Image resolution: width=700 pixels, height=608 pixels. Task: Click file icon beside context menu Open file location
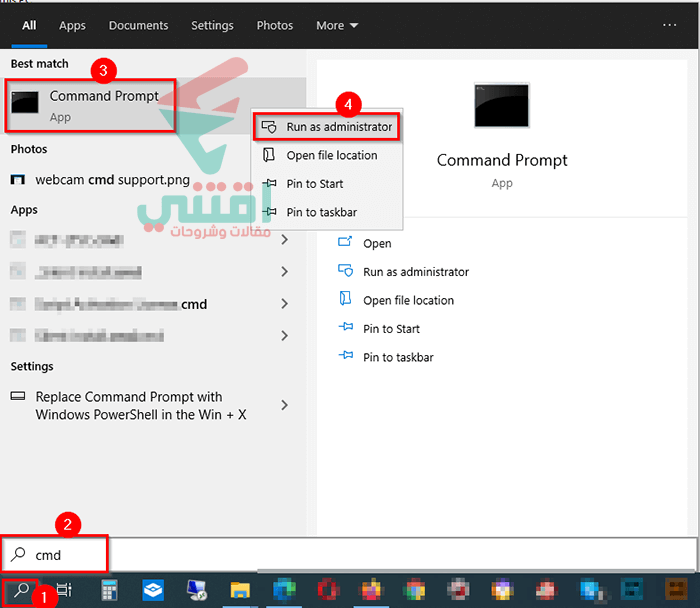[269, 155]
